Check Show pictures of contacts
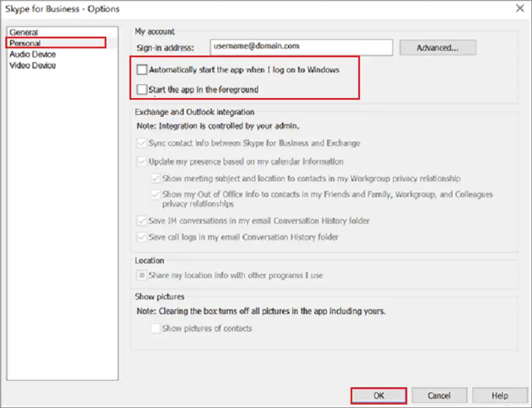This screenshot has height=408, width=532. [155, 328]
